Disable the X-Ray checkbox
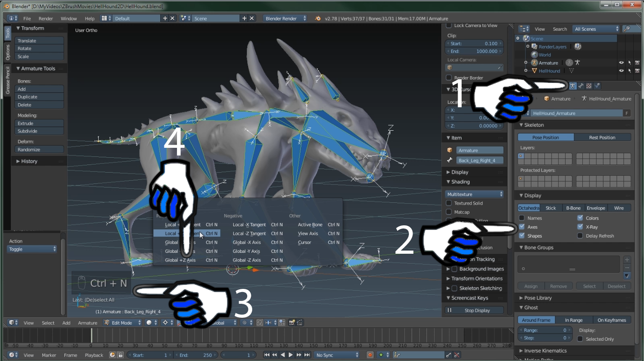The height and width of the screenshot is (361, 644). tap(580, 227)
